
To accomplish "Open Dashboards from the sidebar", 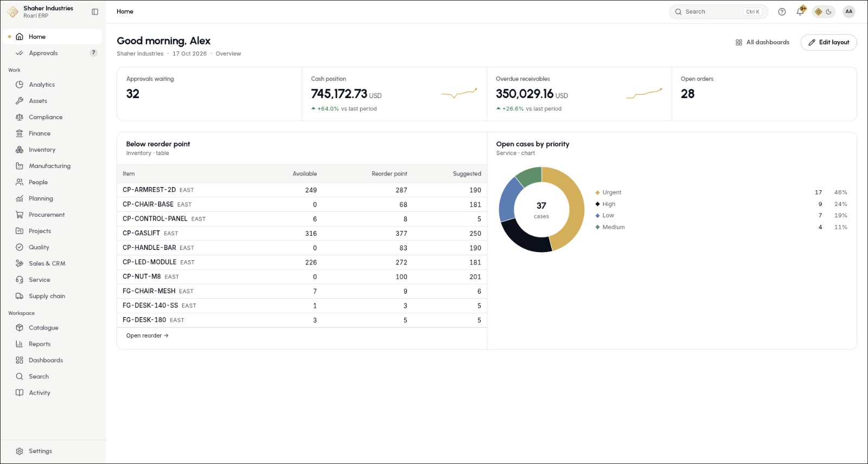I will coord(53,360).
